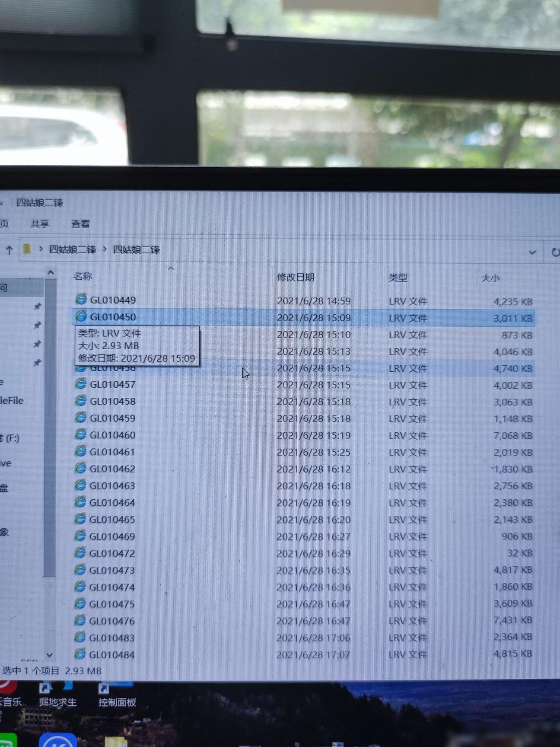This screenshot has height=747, width=560.
Task: Click the GL010457 file icon
Action: coord(81,383)
